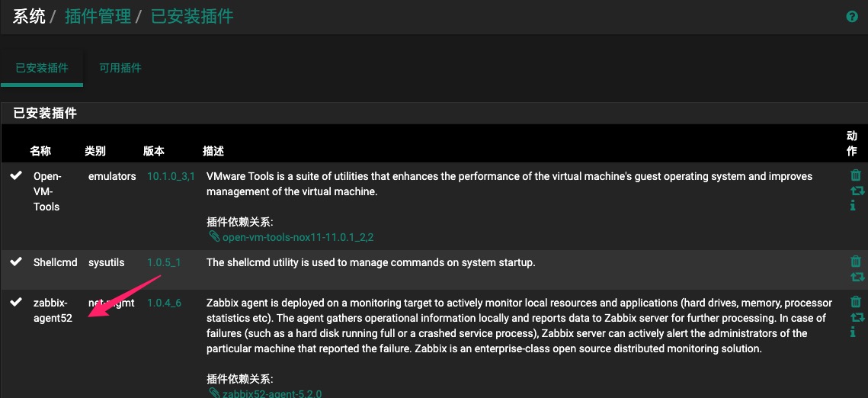This screenshot has width=868, height=398.
Task: Open the open-vm-tools-nox11-11.0.1_2,2 dependency link
Action: click(297, 237)
